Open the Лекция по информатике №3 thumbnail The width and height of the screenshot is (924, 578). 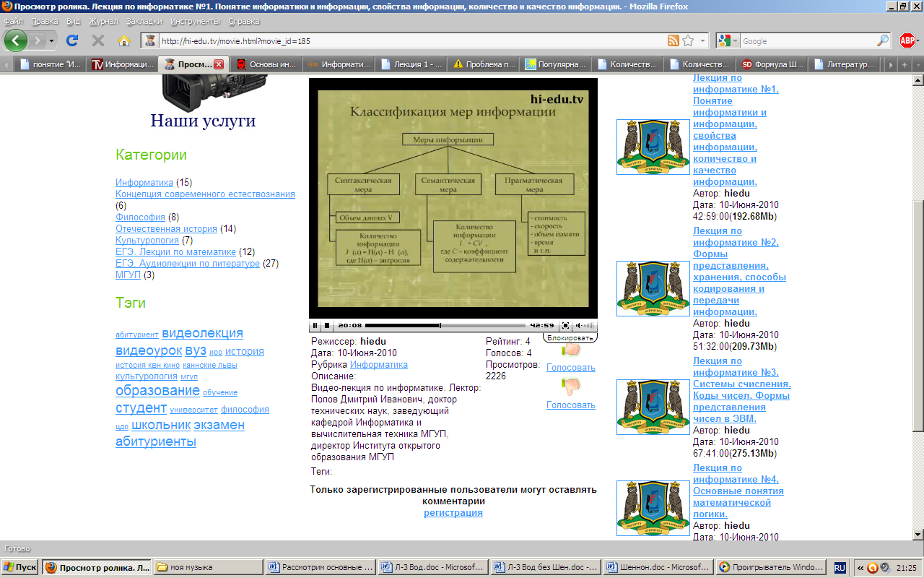pos(653,407)
